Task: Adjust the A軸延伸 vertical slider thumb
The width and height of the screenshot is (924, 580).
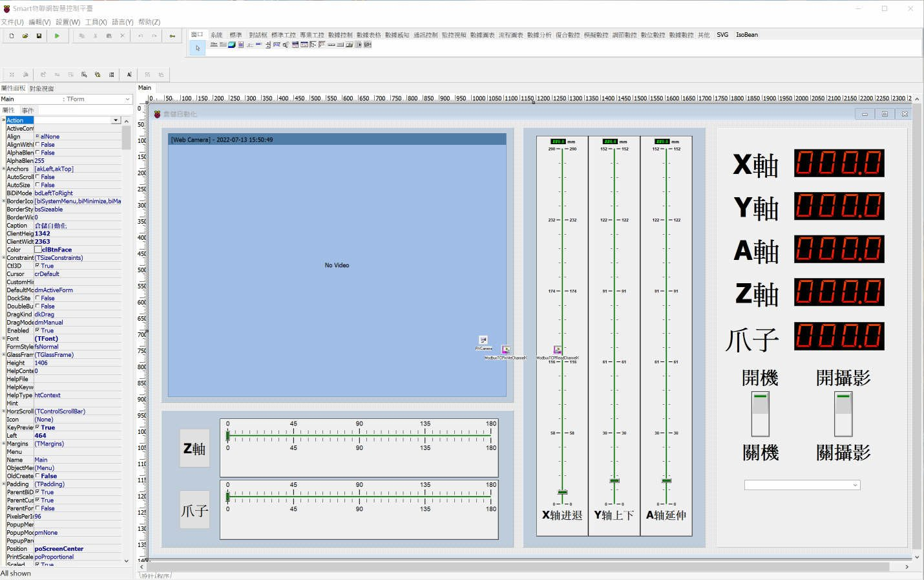Action: coord(667,480)
